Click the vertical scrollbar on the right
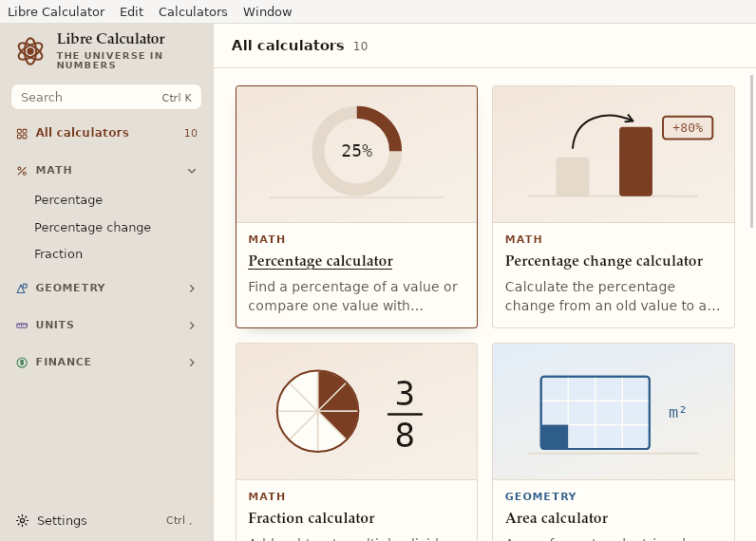Viewport: 756px width, 541px height. tap(751, 151)
